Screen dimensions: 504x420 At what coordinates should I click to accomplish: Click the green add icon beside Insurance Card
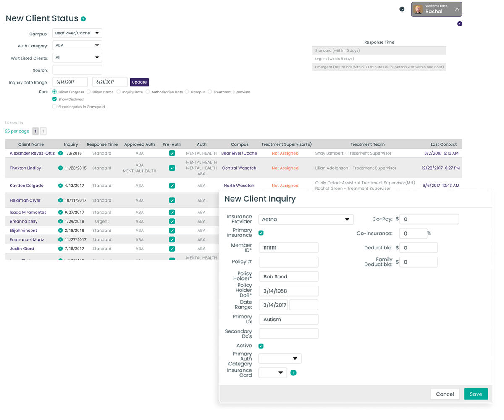click(293, 373)
